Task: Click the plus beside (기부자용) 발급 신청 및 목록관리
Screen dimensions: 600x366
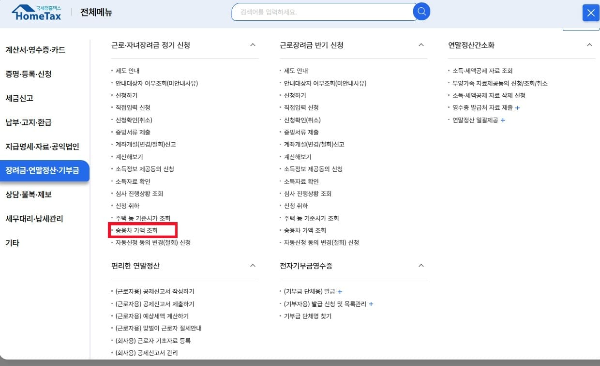Action: 371,304
